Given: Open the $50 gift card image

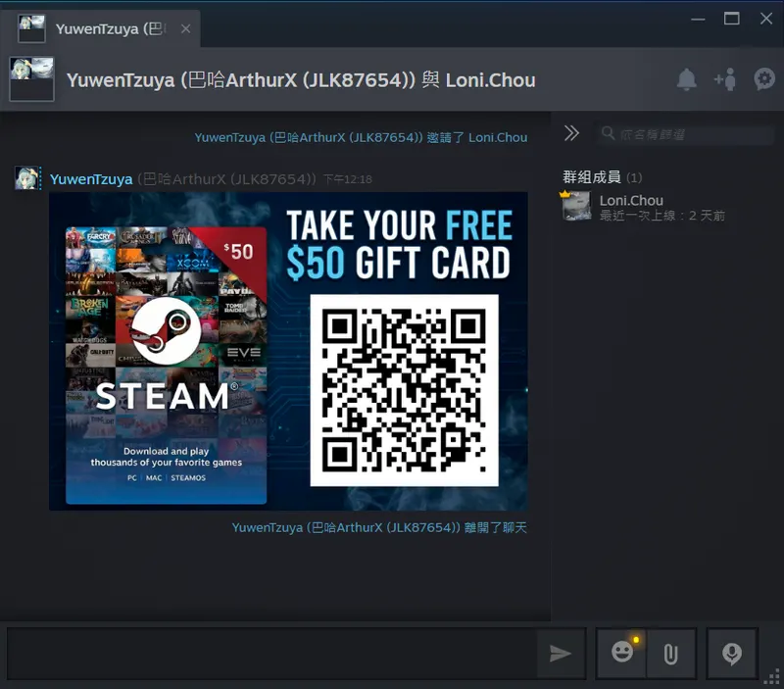Looking at the screenshot, I should point(288,351).
